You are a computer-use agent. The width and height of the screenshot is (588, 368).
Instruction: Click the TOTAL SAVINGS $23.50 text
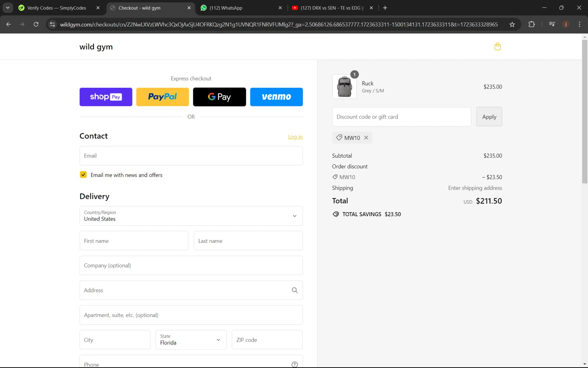(x=372, y=214)
